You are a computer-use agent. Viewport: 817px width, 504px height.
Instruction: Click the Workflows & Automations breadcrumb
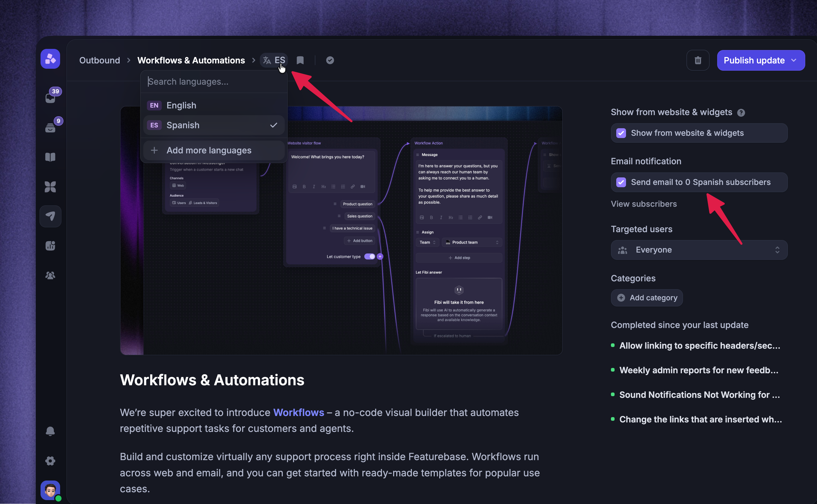click(x=191, y=60)
